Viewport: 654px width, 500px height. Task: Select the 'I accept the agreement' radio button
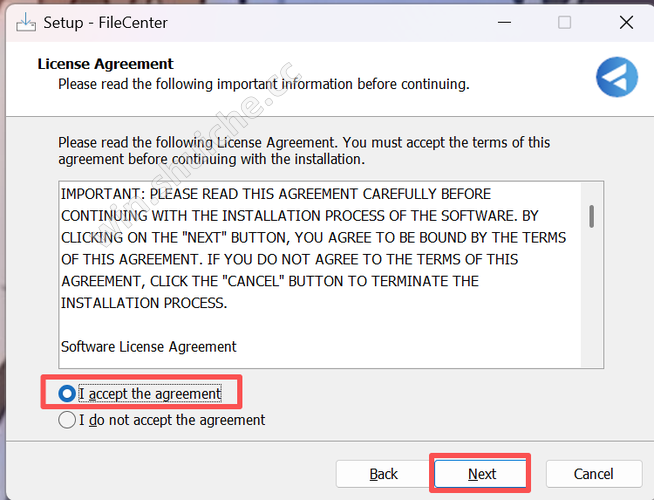tap(67, 393)
